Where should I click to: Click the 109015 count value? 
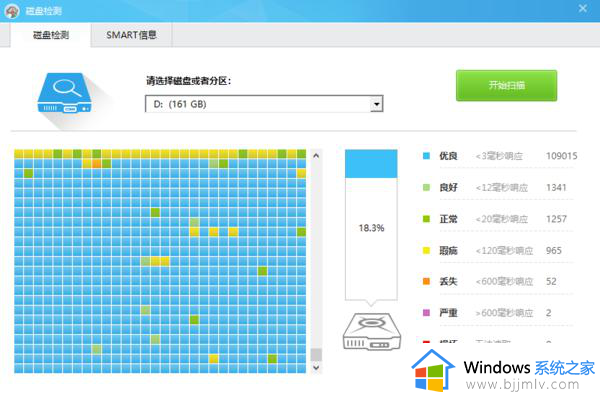coord(561,156)
